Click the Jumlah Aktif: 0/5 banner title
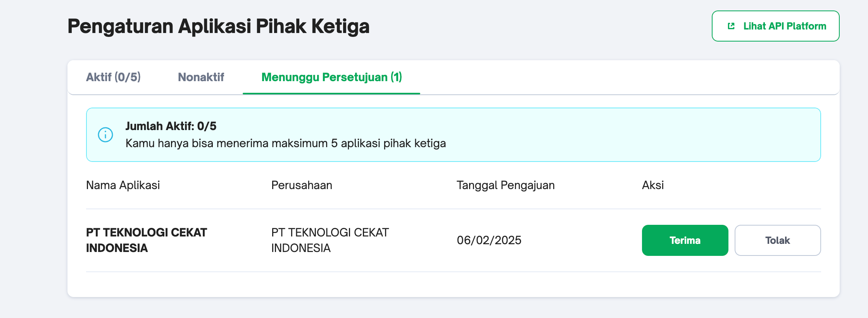 click(x=171, y=126)
